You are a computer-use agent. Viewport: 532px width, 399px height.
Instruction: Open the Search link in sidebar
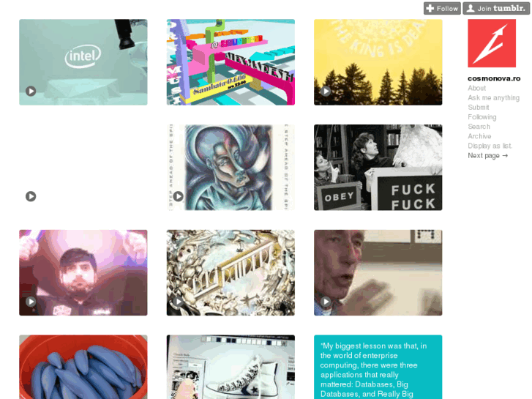pos(479,127)
